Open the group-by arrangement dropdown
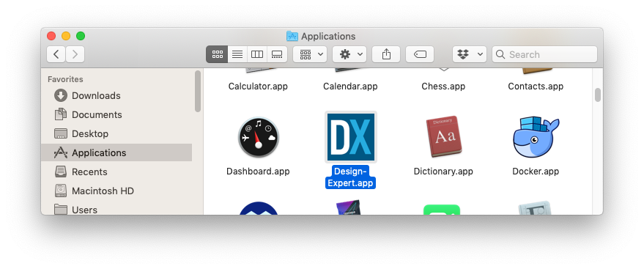Screen dimensions: 644x269 tap(310, 54)
